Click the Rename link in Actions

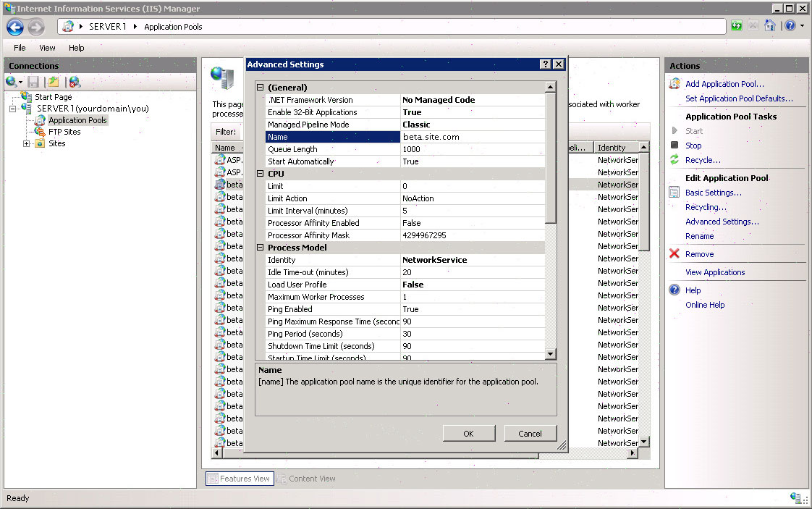tap(699, 236)
